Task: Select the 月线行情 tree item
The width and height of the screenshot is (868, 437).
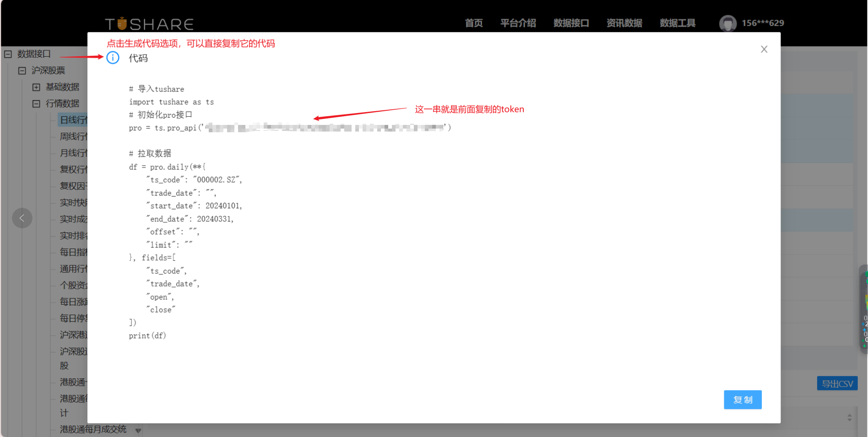Action: tap(73, 153)
